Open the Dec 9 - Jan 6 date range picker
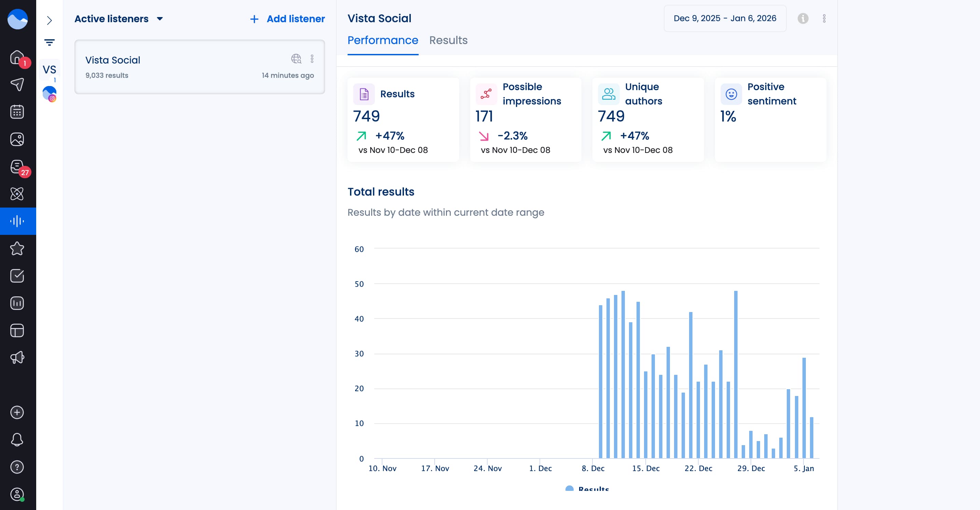 coord(724,18)
